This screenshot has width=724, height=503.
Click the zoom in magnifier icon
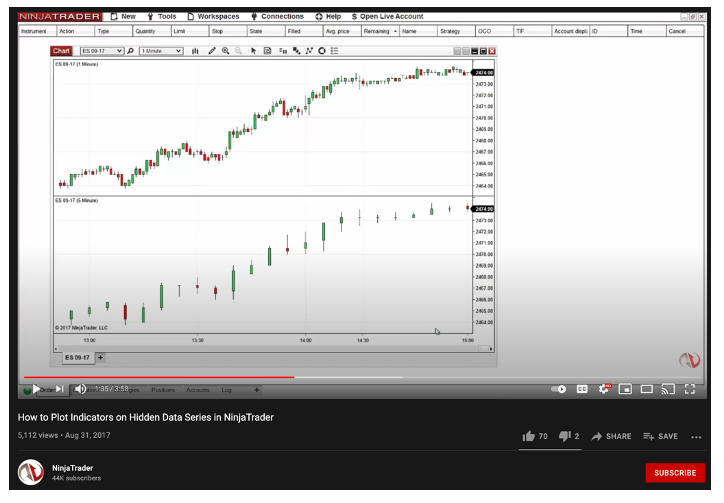225,51
